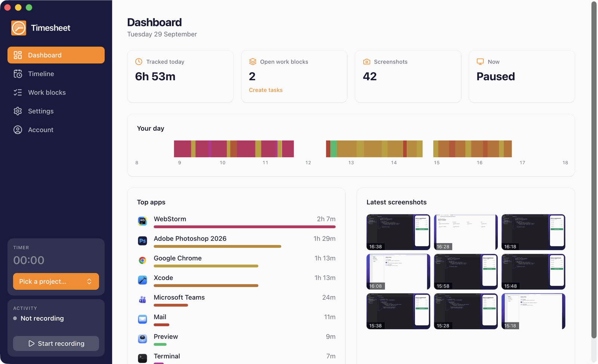
Task: Click the Screenshots camera icon
Action: [x=367, y=62]
